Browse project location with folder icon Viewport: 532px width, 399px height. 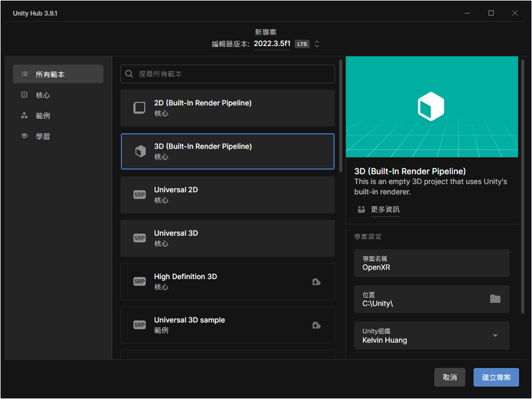495,299
